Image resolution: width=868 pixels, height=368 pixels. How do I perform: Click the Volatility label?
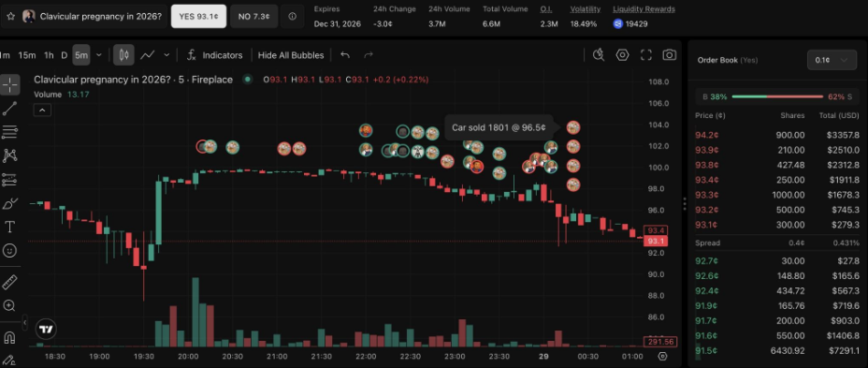(x=586, y=8)
